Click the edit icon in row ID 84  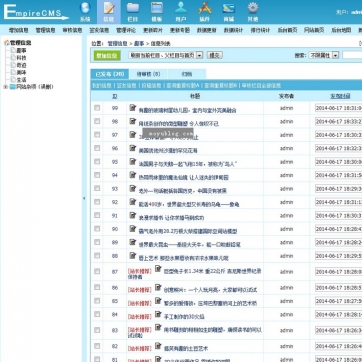[158, 314]
